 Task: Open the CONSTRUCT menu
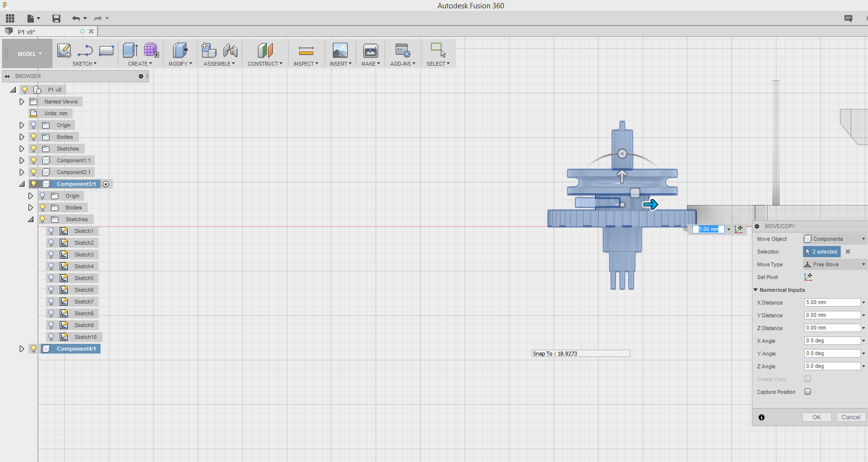pyautogui.click(x=265, y=64)
